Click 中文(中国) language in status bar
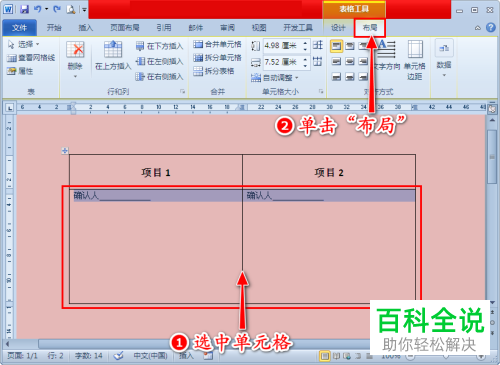This screenshot has width=500, height=365. coord(151,356)
